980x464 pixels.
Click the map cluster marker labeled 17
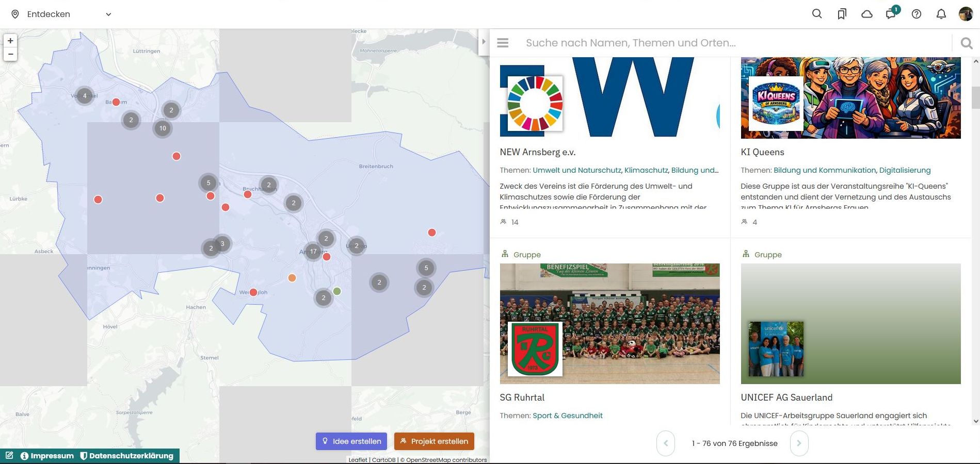(313, 252)
